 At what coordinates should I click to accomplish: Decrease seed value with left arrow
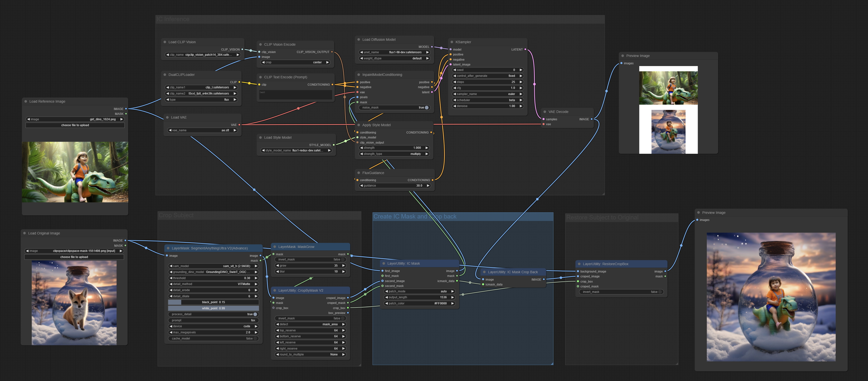coord(455,70)
